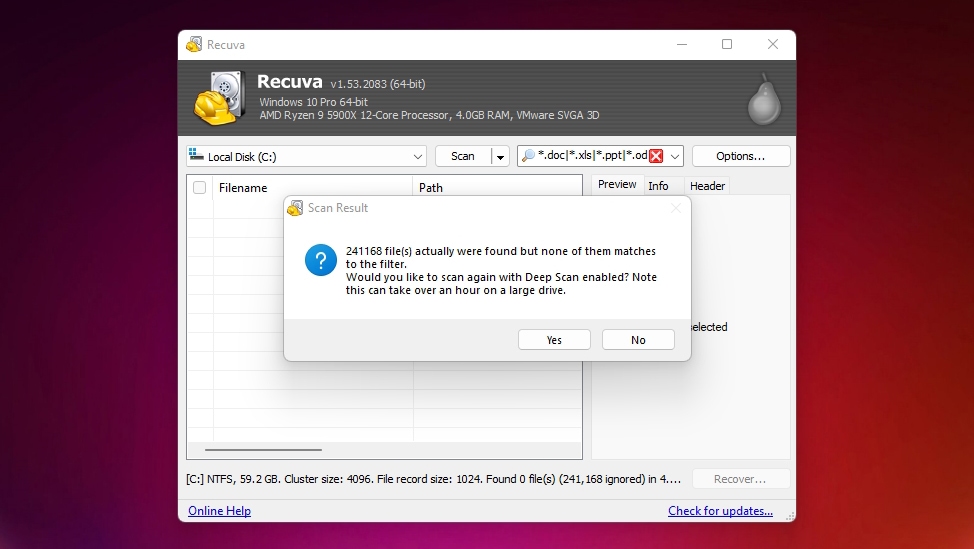Expand the filter box dropdown arrow
The image size is (974, 549).
[x=675, y=157]
